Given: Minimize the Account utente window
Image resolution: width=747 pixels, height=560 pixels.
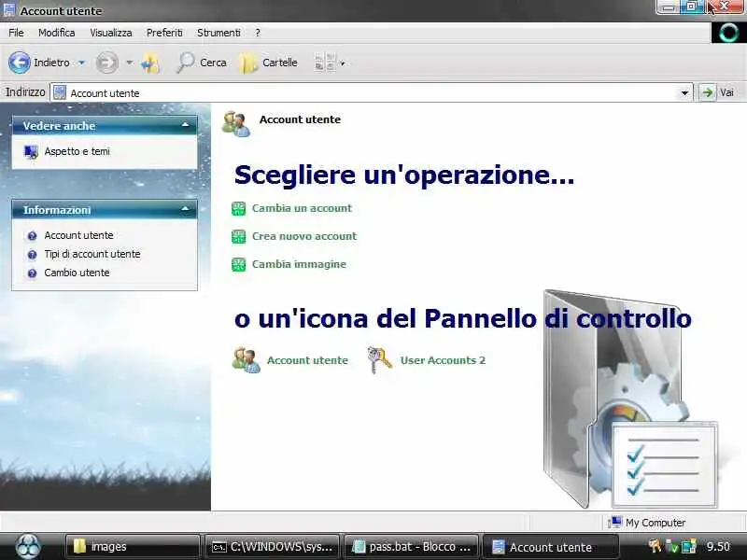Looking at the screenshot, I should (x=668, y=7).
